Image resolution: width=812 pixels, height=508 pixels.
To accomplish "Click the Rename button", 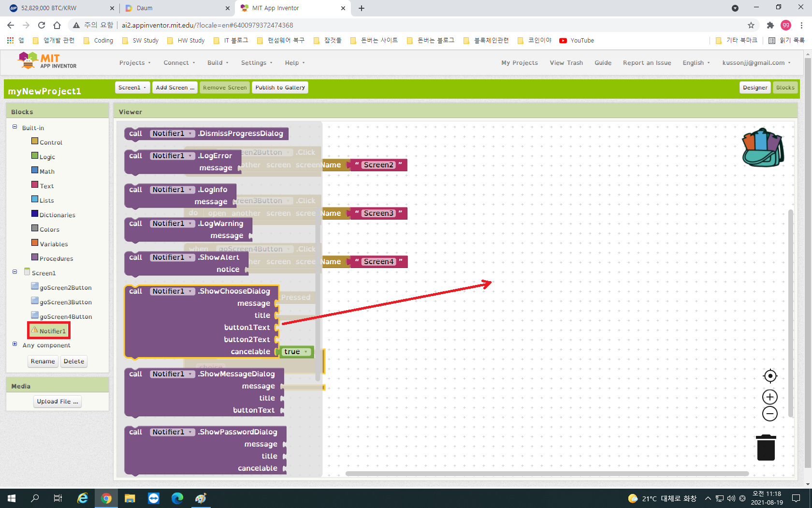I will (x=43, y=361).
